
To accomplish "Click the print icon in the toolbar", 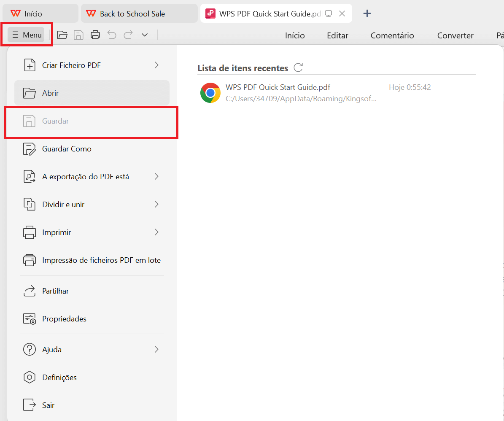I will [x=95, y=35].
